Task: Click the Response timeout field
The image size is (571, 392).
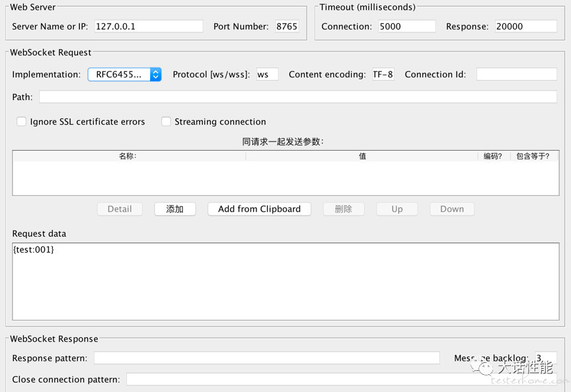Action: (525, 26)
